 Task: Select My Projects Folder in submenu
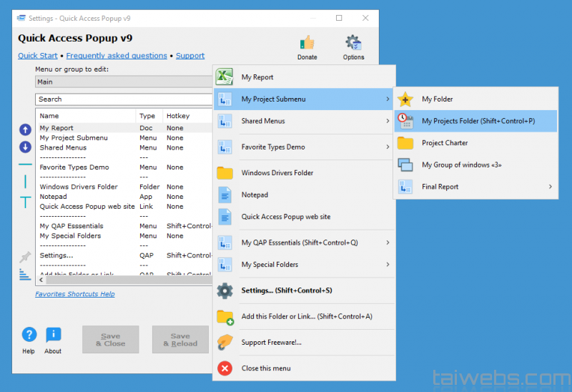coord(478,121)
